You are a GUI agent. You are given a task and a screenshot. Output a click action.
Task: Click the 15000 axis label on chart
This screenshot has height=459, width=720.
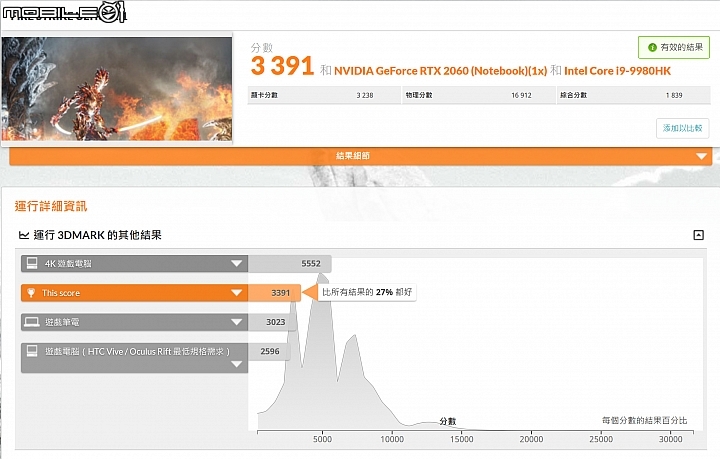tap(461, 439)
